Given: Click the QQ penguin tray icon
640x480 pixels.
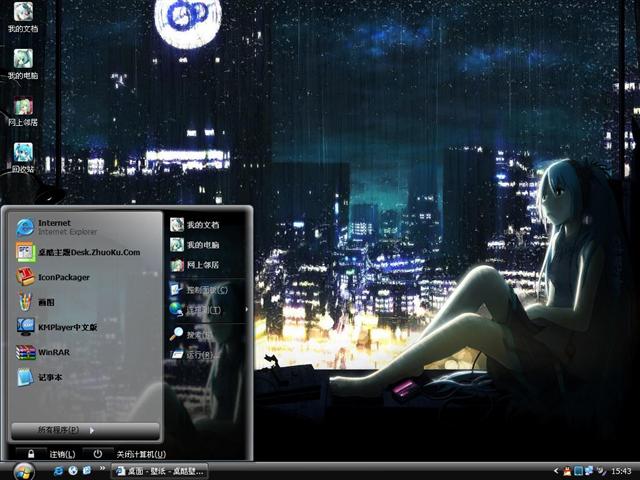Looking at the screenshot, I should pyautogui.click(x=567, y=471).
